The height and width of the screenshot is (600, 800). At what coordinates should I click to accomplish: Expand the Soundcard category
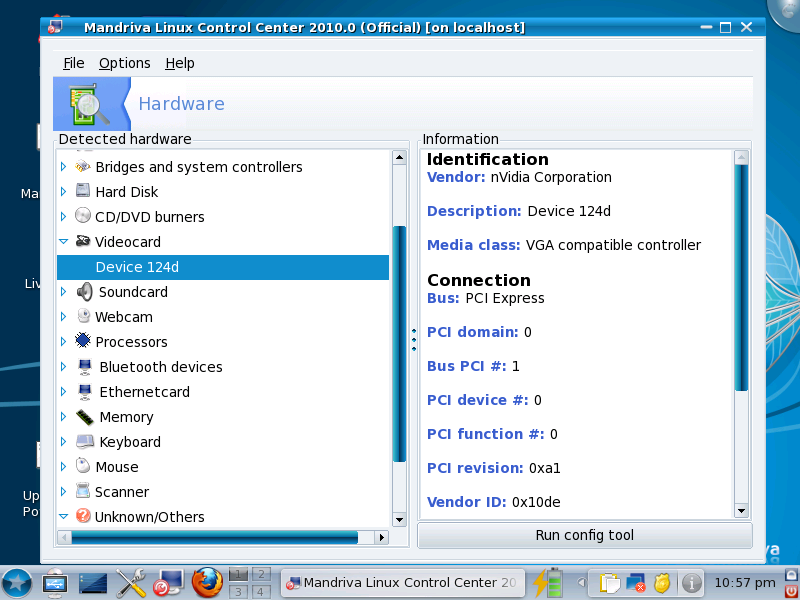click(x=63, y=291)
